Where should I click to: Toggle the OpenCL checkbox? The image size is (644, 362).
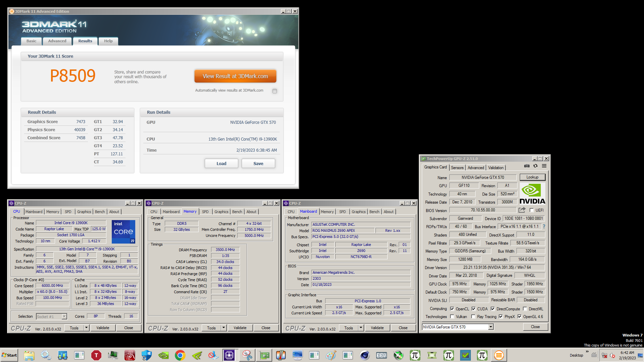tap(452, 309)
